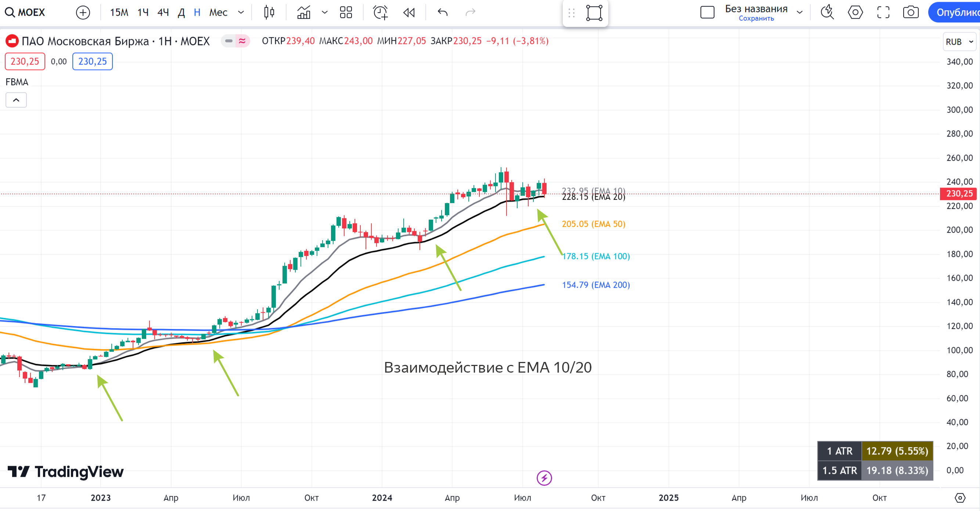This screenshot has height=511, width=980.
Task: Select the Мес timeframe
Action: coord(218,12)
